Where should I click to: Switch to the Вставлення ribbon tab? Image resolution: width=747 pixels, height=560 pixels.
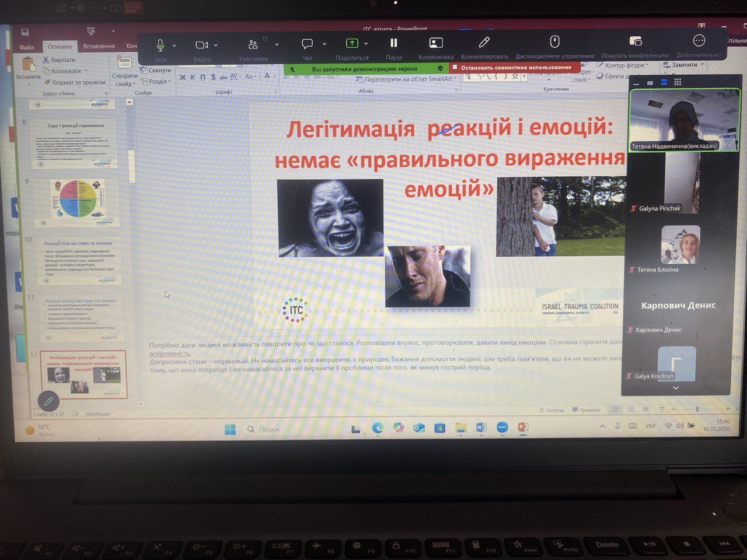tap(99, 46)
